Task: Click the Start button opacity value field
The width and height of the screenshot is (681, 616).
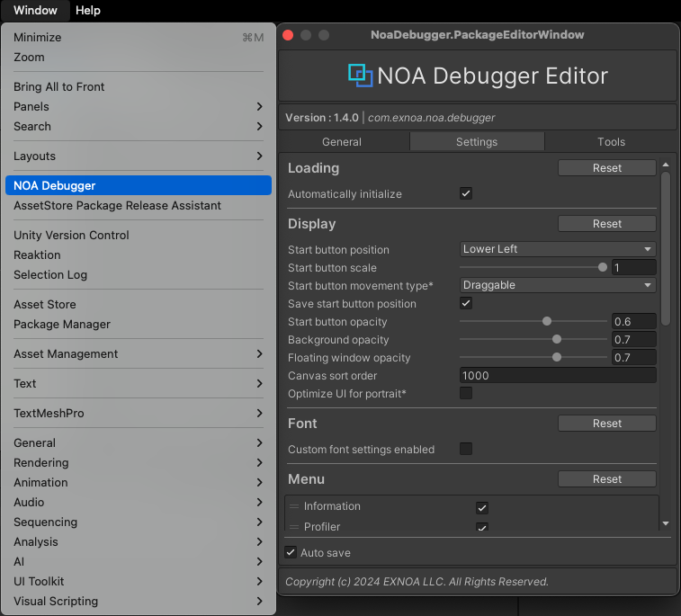Action: coord(633,322)
